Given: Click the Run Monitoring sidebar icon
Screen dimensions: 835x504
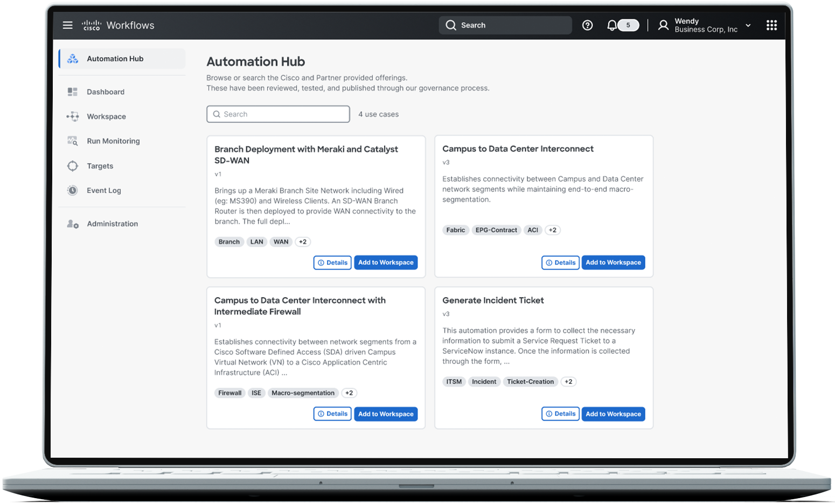Looking at the screenshot, I should (73, 141).
